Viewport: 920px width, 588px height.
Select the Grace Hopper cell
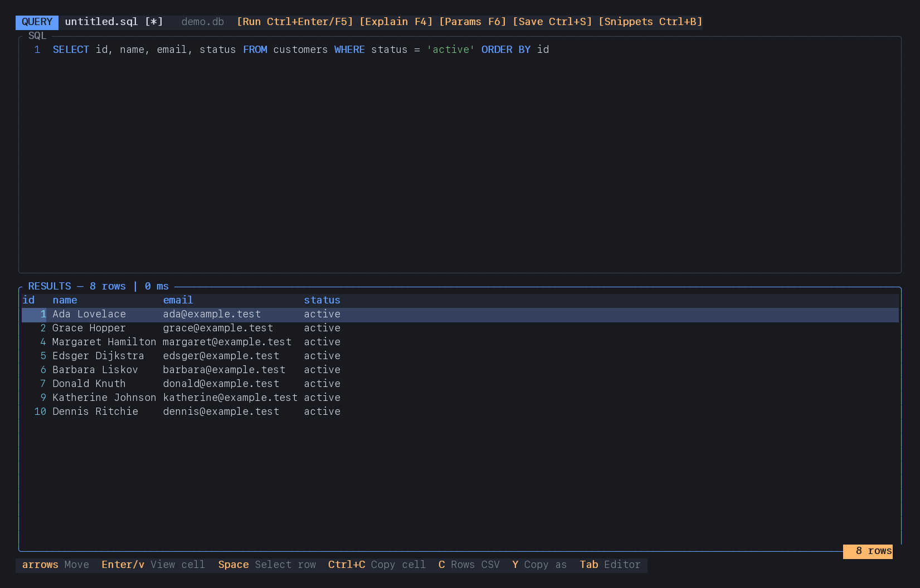[x=89, y=328]
